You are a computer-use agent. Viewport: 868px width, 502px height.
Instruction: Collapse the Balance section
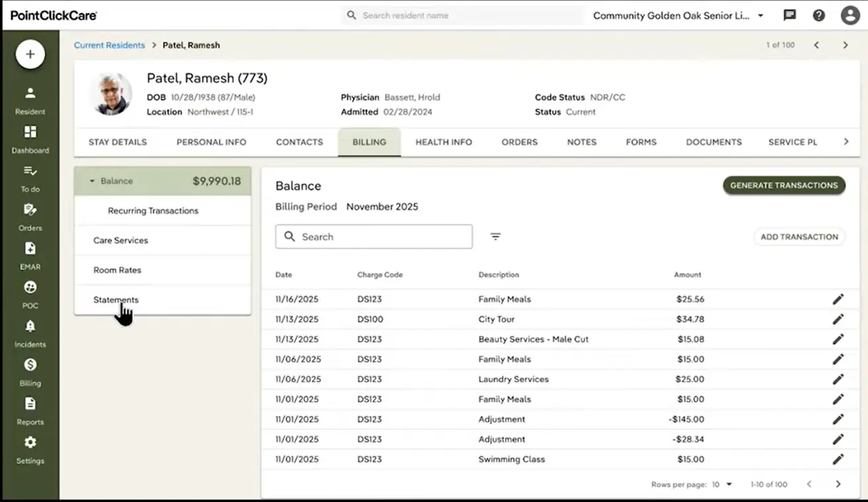[x=92, y=181]
